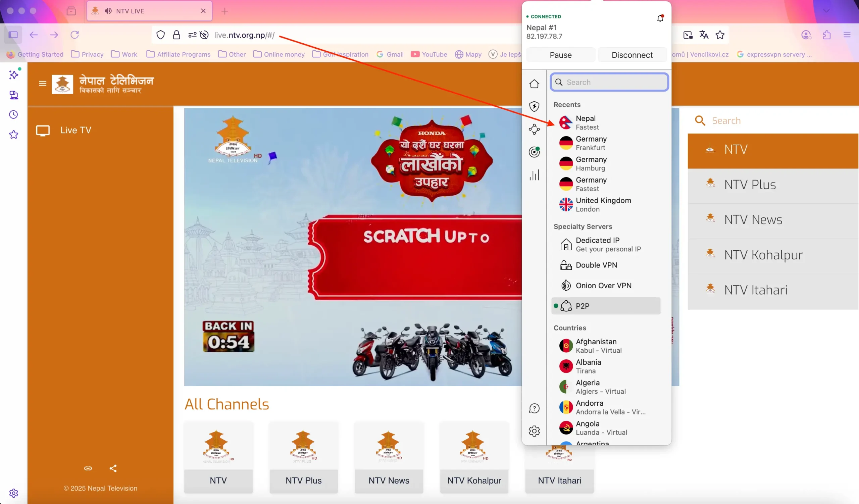Open synced tabs icon in browser sidebar

click(14, 95)
